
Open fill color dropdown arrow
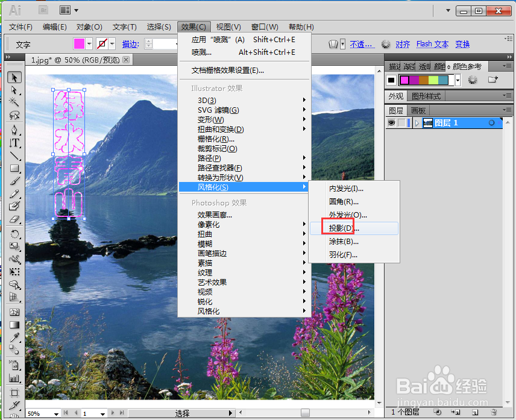(x=89, y=44)
